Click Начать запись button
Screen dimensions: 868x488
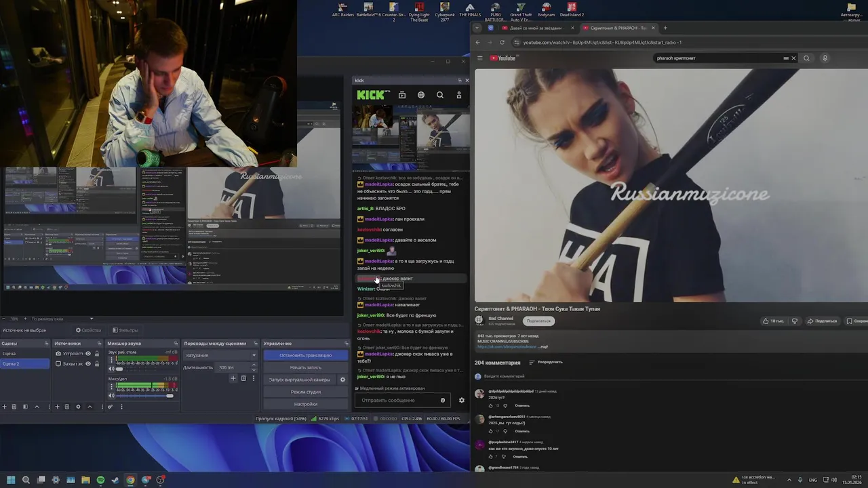(x=306, y=367)
